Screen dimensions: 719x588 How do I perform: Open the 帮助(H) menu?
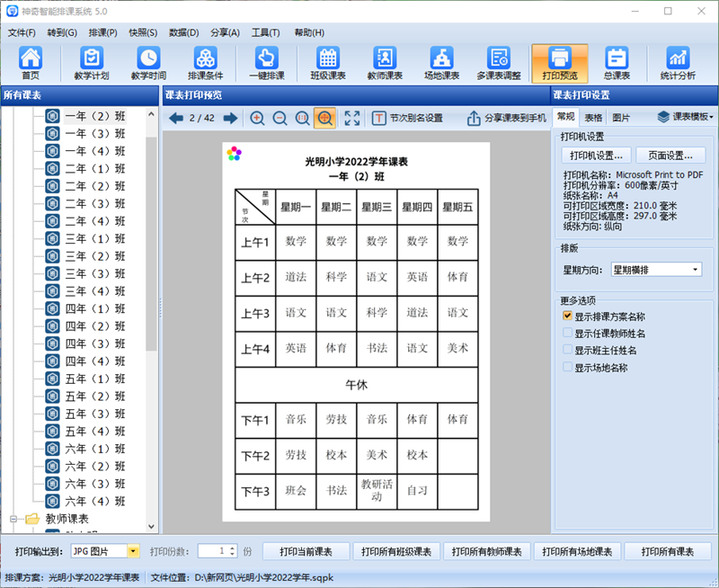(x=309, y=32)
